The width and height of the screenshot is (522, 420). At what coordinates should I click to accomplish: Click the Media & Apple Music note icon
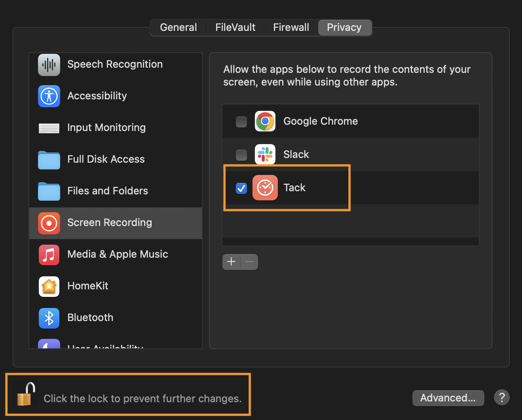coord(49,255)
